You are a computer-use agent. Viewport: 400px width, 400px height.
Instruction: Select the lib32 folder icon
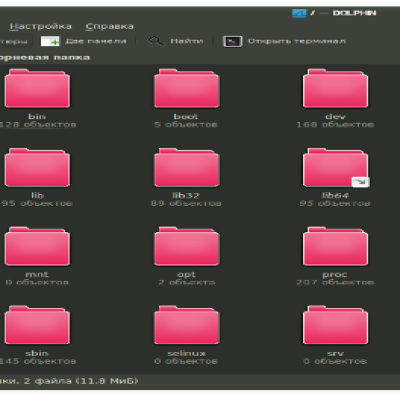coord(186,167)
